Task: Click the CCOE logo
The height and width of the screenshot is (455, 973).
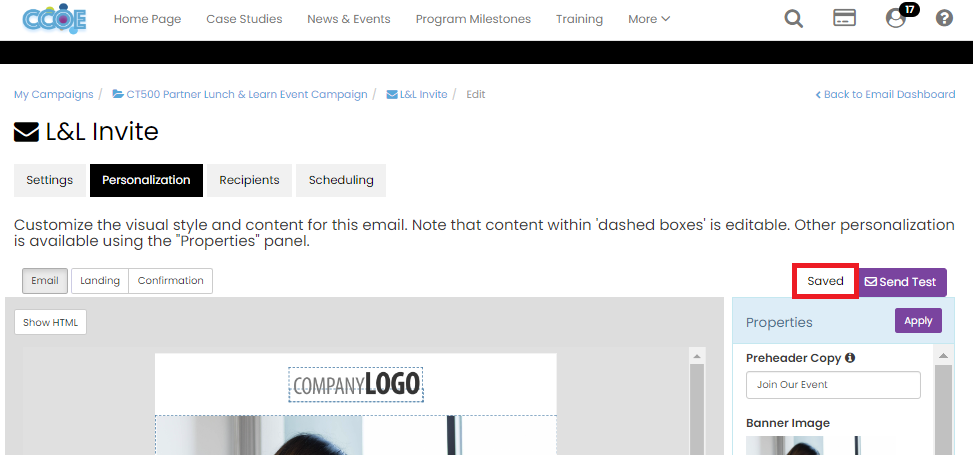Action: (x=54, y=19)
